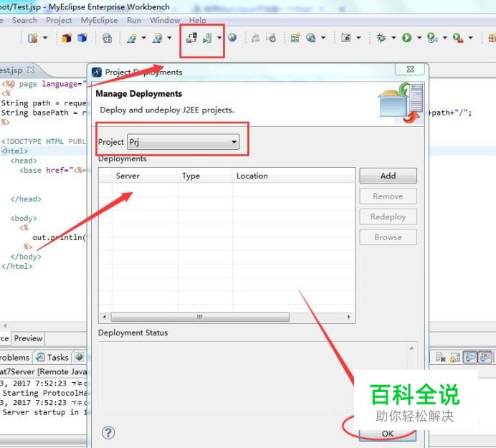This screenshot has height=448, width=496.
Task: Switch to the Problems view tab
Action: pyautogui.click(x=14, y=358)
